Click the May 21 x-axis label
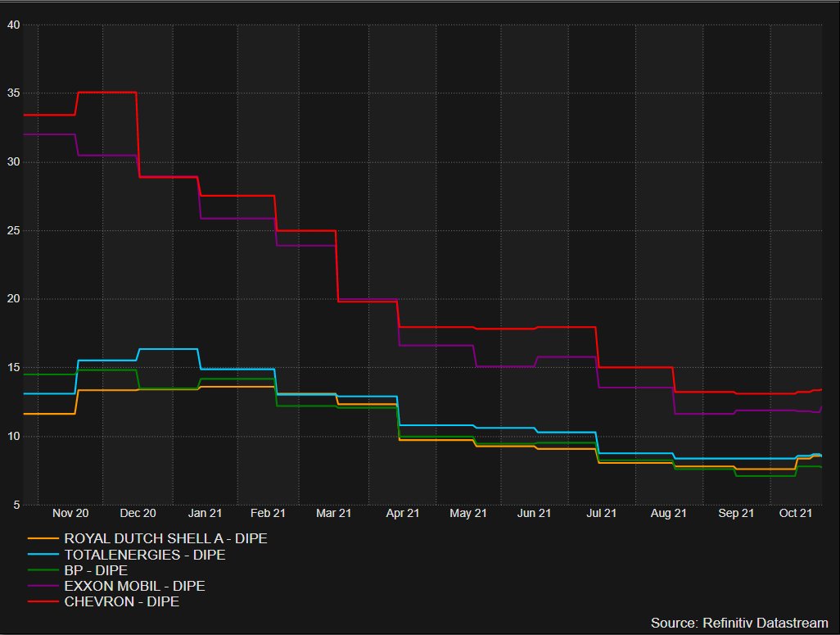Viewport: 840px width, 635px height. [x=468, y=513]
